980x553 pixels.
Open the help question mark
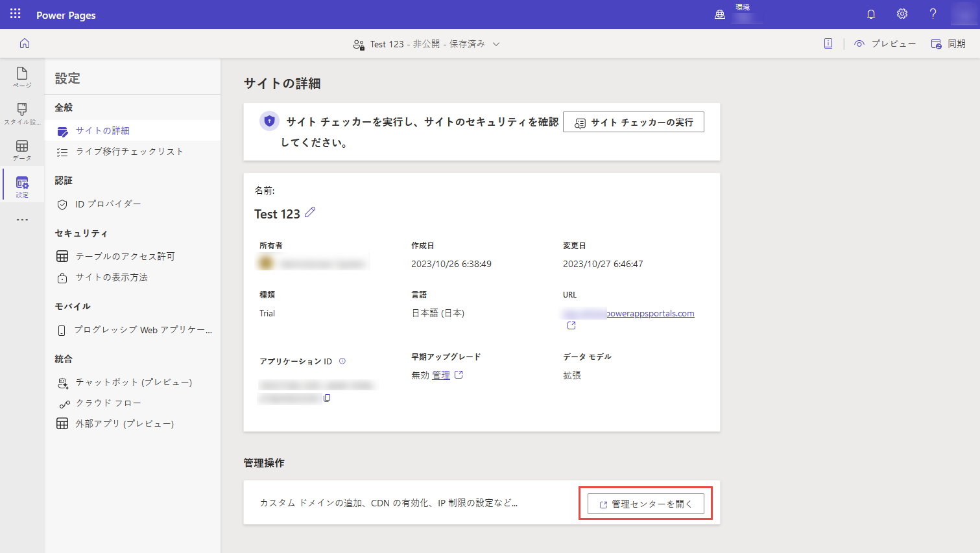(933, 14)
